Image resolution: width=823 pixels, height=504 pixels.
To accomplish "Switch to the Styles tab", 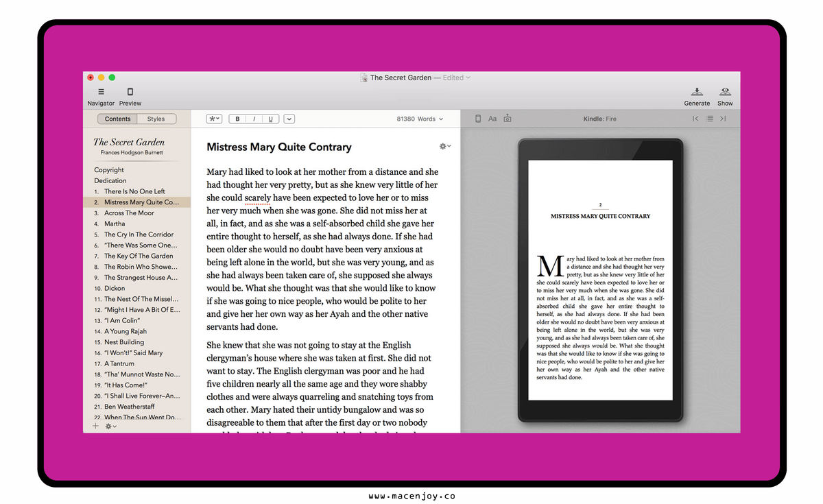I will coord(156,119).
